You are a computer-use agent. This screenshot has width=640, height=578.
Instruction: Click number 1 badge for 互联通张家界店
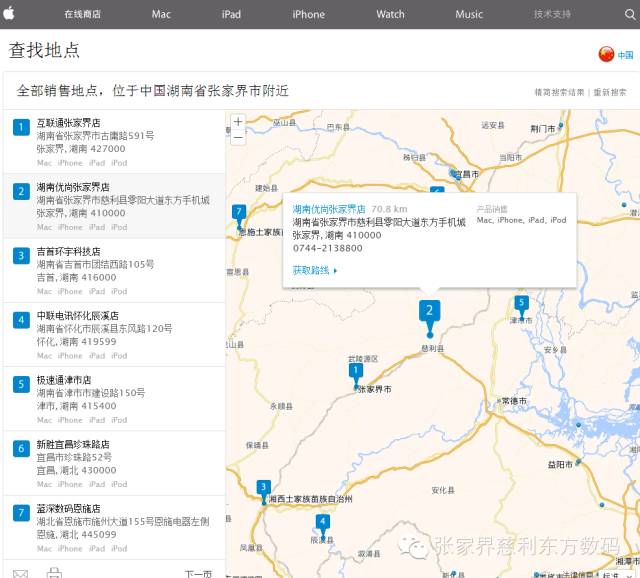pos(21,127)
